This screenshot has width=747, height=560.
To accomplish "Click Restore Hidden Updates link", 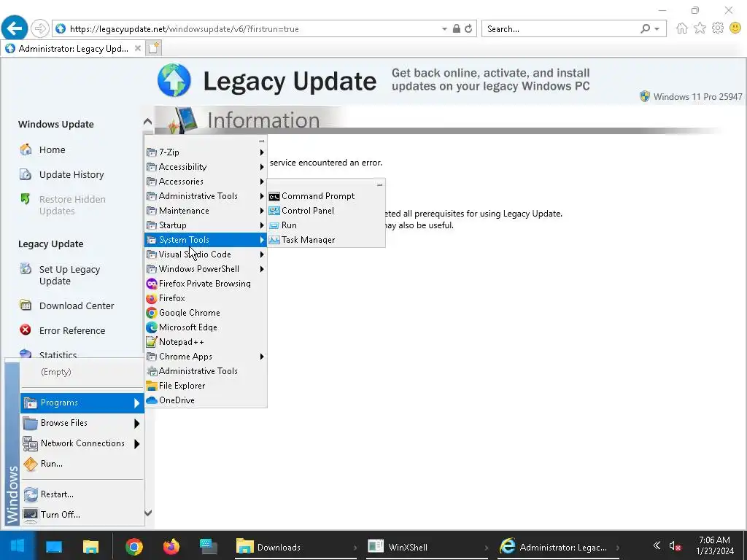I will pos(72,205).
